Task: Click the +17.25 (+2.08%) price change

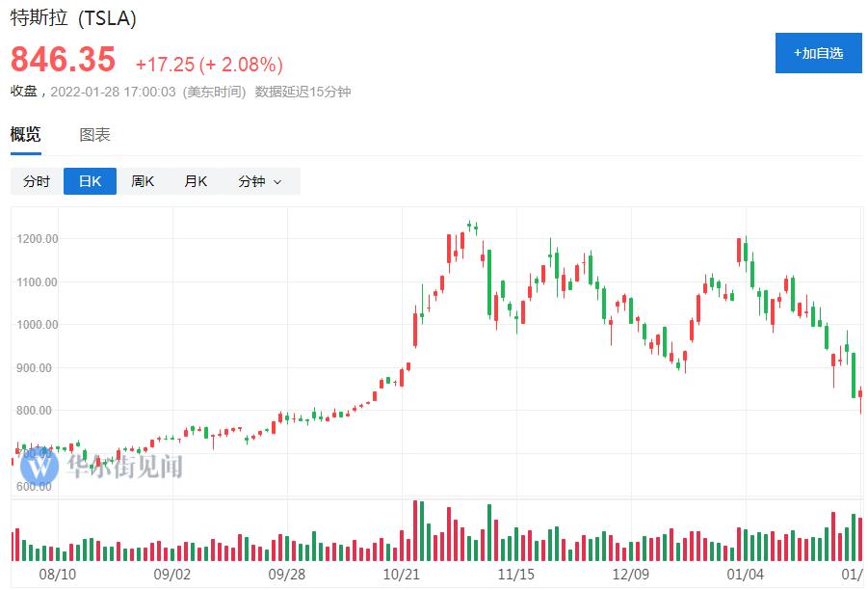Action: pos(209,65)
